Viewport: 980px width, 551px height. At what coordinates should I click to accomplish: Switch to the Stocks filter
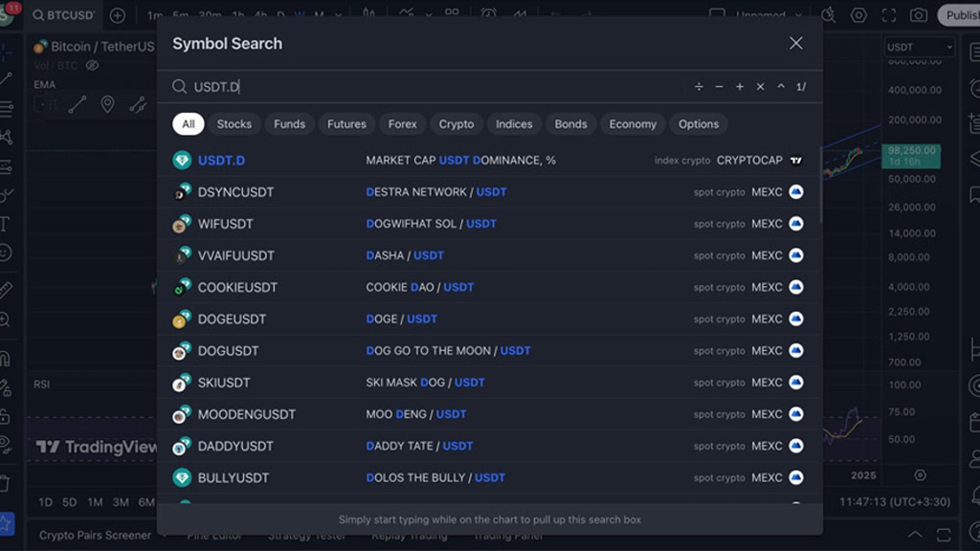[x=234, y=123]
